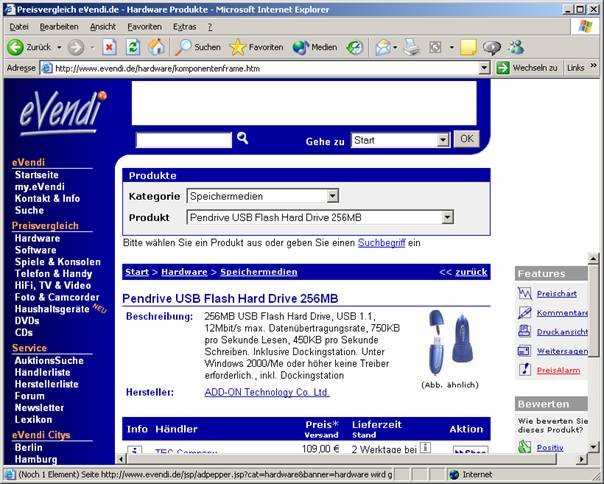Click the Forward arrow toolbar button

coord(76,47)
